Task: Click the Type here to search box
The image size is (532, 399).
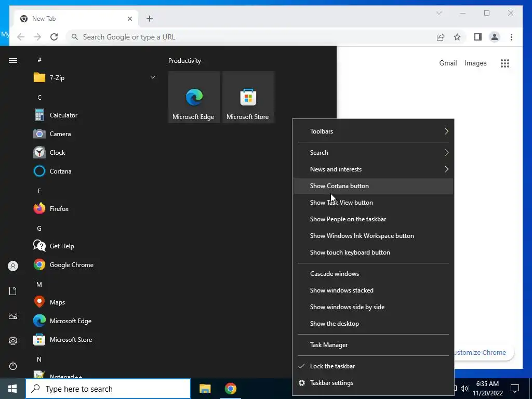Action: [x=108, y=389]
